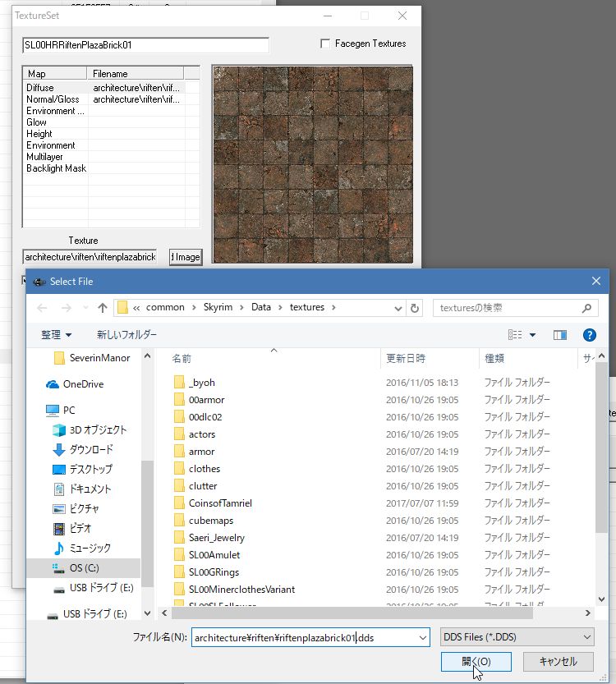Select the Glow map row in TextureSet
The height and width of the screenshot is (684, 616).
[x=104, y=122]
